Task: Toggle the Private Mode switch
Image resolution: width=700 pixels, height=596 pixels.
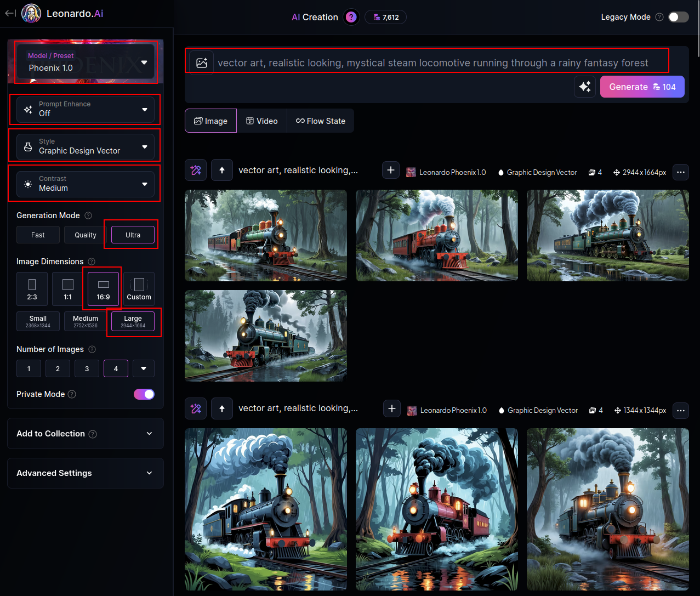Action: pos(144,394)
